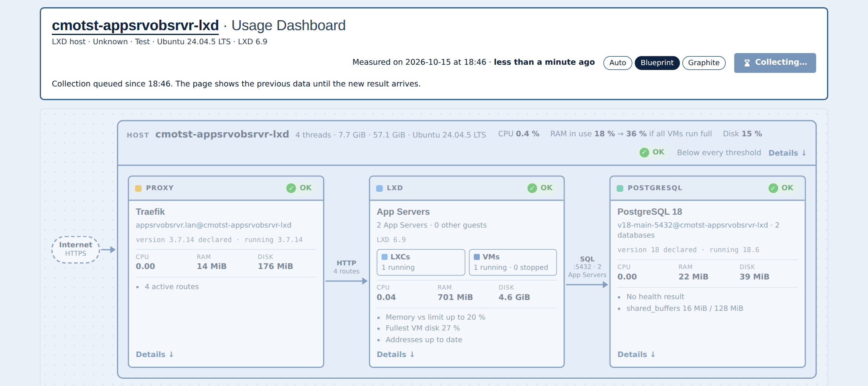868x386 pixels.
Task: Click the green OK check icon in host header
Action: coord(644,152)
